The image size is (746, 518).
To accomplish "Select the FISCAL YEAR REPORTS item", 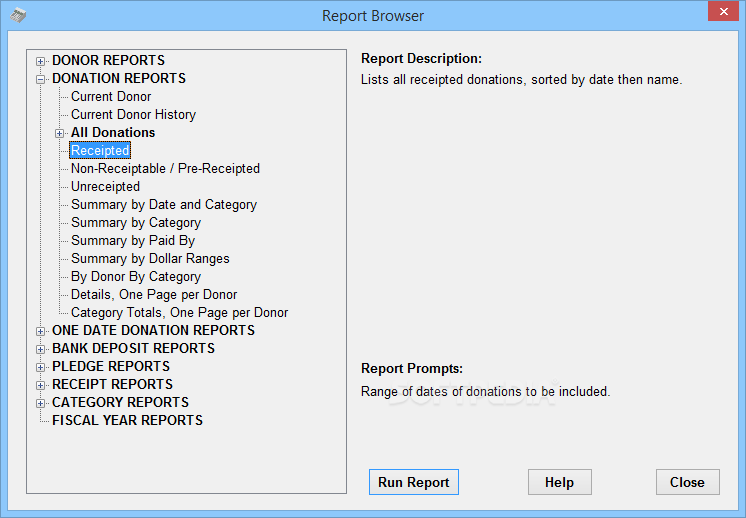I will coord(128,421).
